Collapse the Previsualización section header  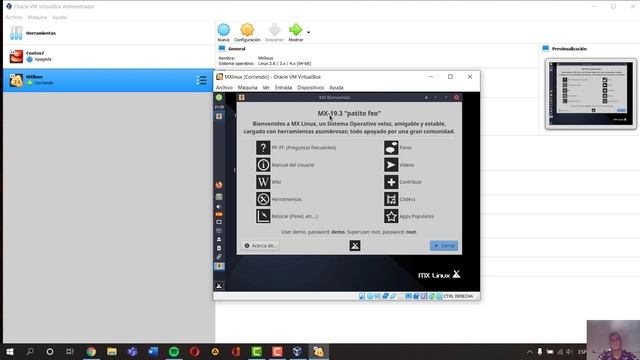coord(564,49)
